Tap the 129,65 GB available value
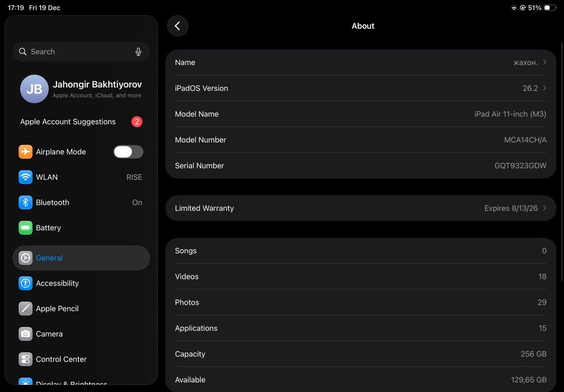Viewport: 564px width, 392px height. [529, 380]
